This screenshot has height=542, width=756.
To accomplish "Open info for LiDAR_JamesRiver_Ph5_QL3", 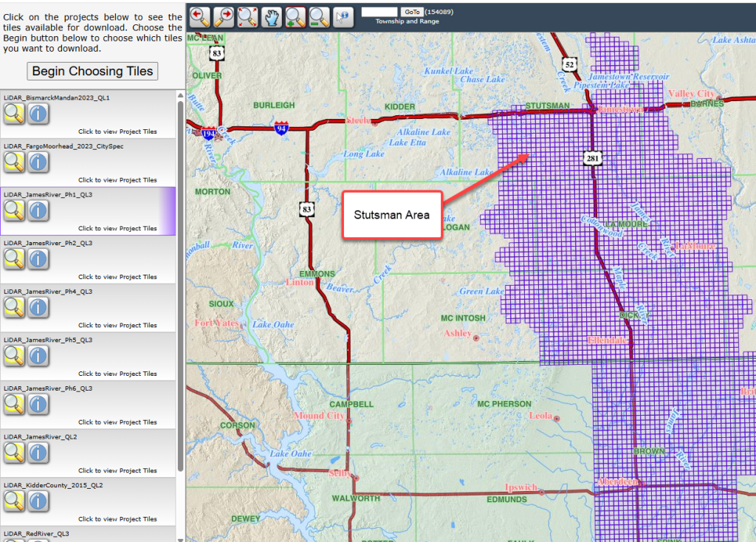I will [x=38, y=356].
